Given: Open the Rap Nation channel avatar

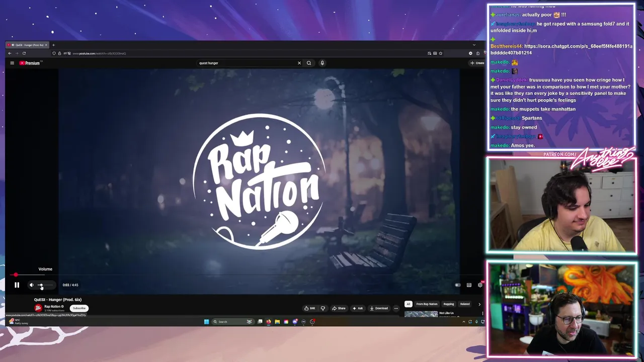Looking at the screenshot, I should pyautogui.click(x=38, y=308).
